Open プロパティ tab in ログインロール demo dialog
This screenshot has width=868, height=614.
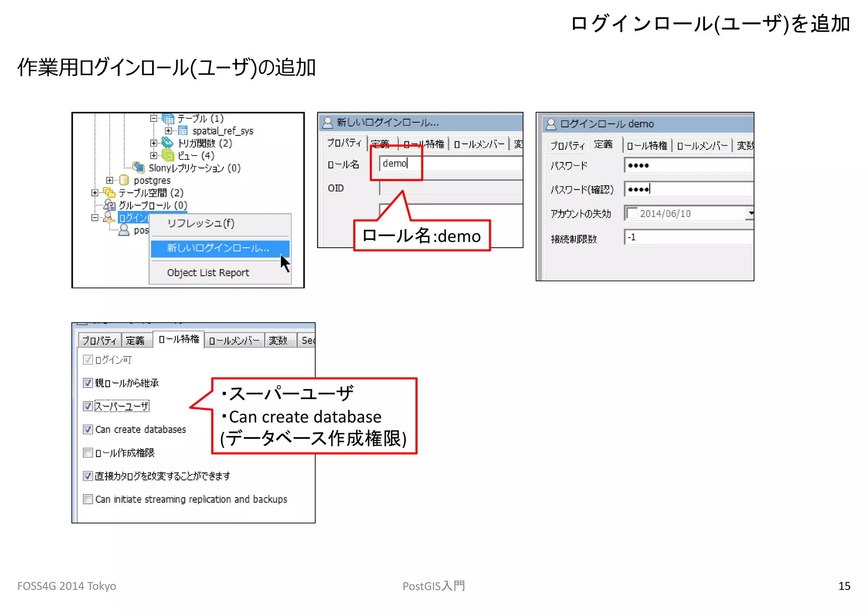(567, 145)
